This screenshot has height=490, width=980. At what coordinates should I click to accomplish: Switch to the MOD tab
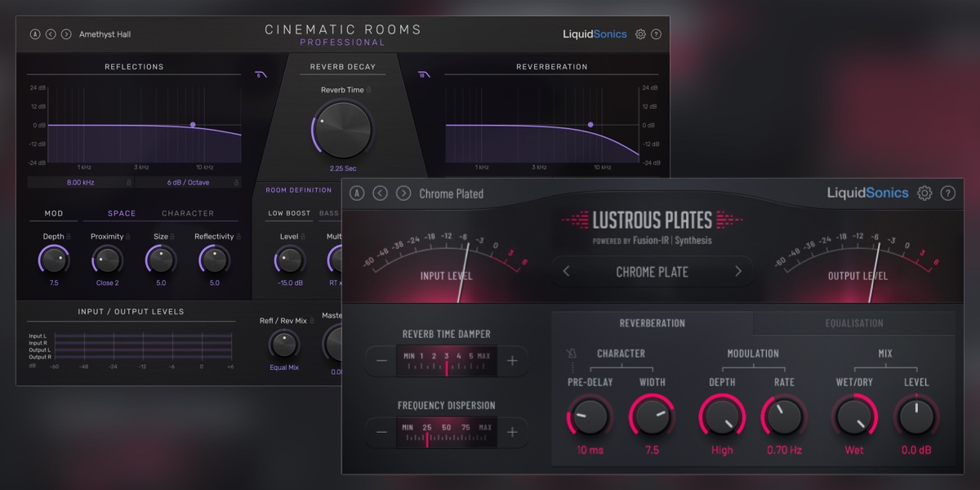[54, 213]
